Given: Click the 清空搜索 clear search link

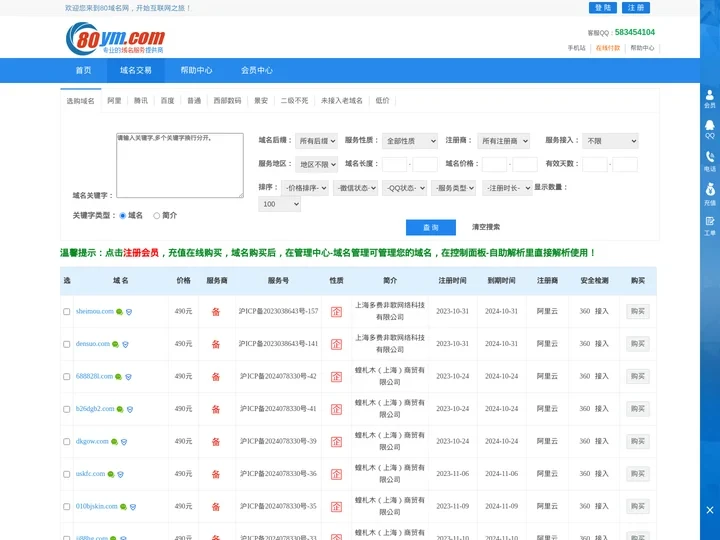Looking at the screenshot, I should pos(486,227).
